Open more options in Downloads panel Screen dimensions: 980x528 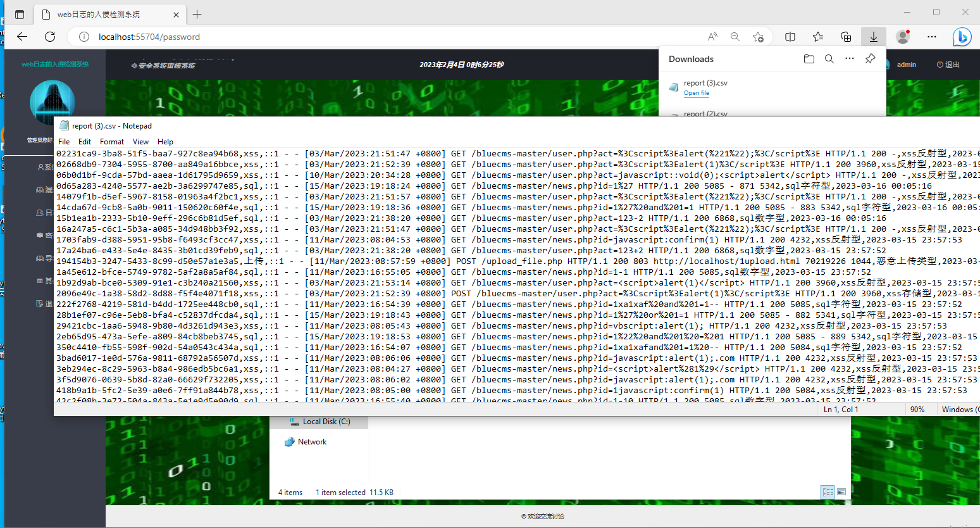point(850,59)
